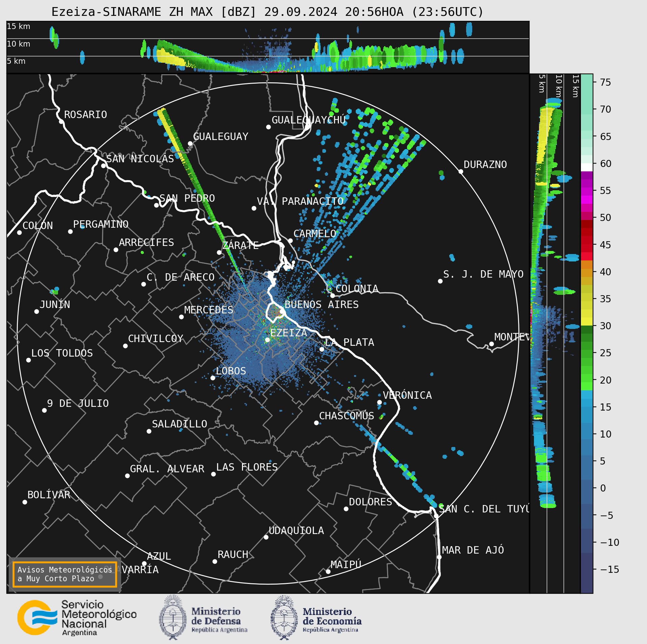
Task: Click the white marker dot for Ezeiza
Action: coord(267,340)
